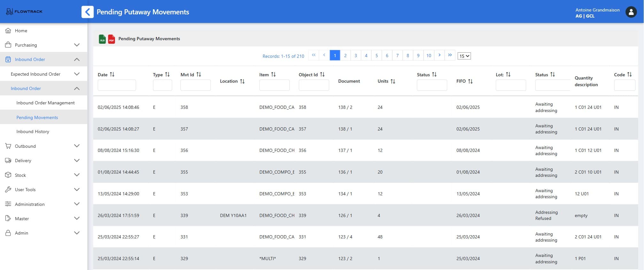Open Inbound Order Management page

click(x=46, y=103)
